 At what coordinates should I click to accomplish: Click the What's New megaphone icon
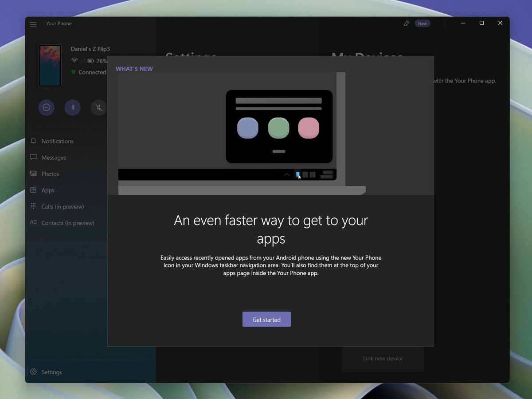point(407,23)
